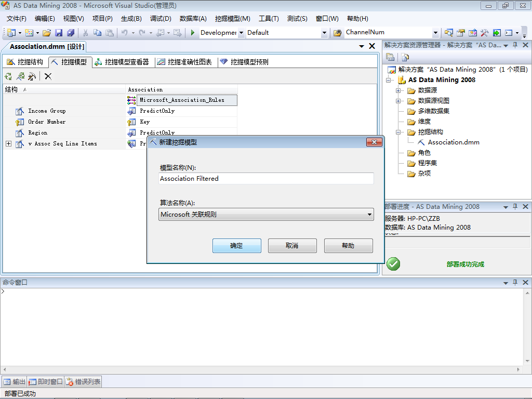
Task: Click the Set algorithm parameters pickaxe icon
Action: click(x=32, y=76)
